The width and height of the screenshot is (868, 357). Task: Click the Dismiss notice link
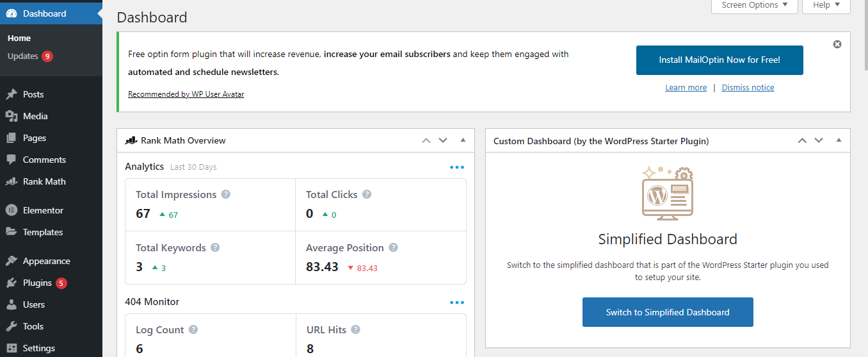tap(748, 87)
